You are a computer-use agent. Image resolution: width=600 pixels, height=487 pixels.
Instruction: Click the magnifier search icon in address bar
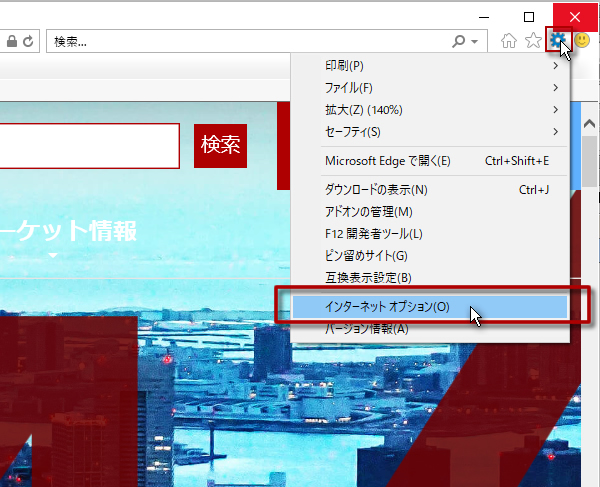click(459, 42)
